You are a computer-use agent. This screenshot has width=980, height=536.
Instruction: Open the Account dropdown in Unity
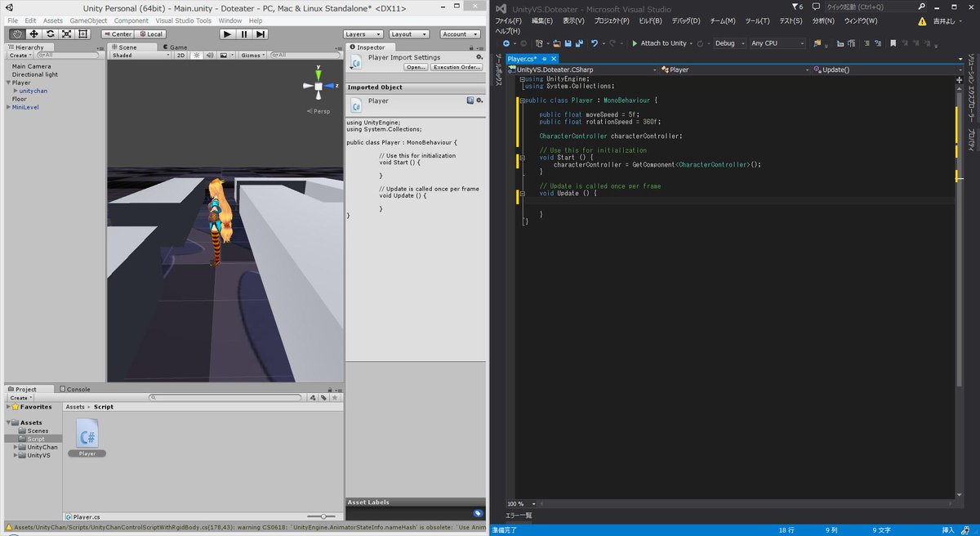tap(460, 34)
